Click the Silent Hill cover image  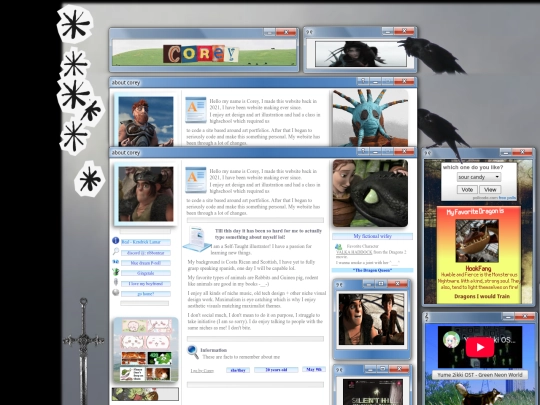[x=373, y=392]
